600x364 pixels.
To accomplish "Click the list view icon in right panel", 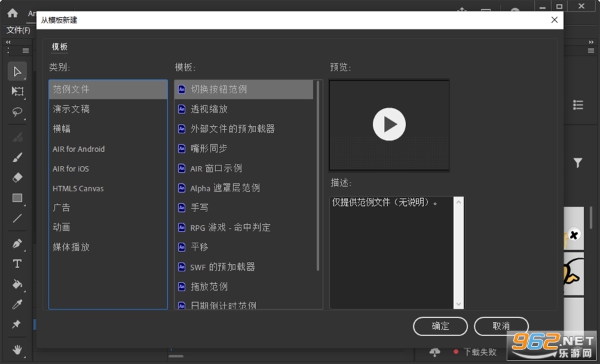I will (x=578, y=105).
